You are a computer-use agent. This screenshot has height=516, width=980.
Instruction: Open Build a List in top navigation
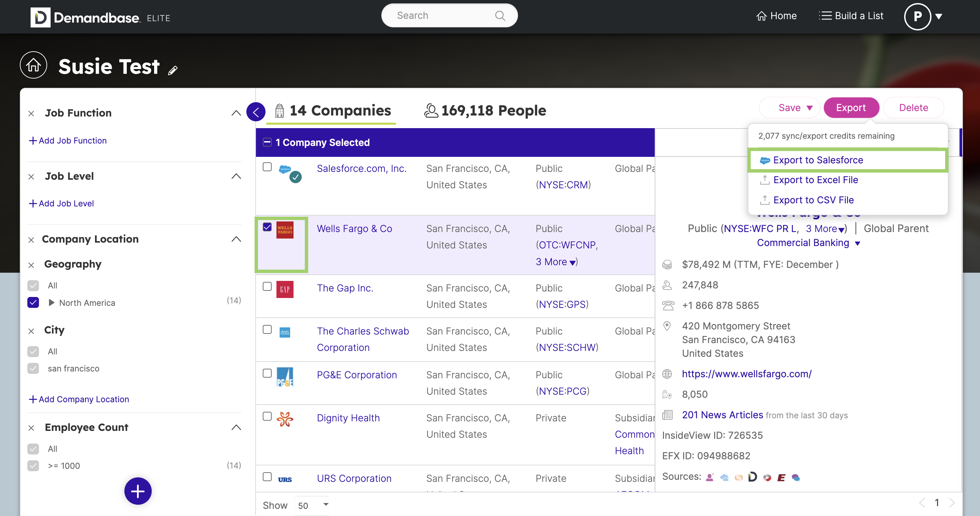pos(851,16)
